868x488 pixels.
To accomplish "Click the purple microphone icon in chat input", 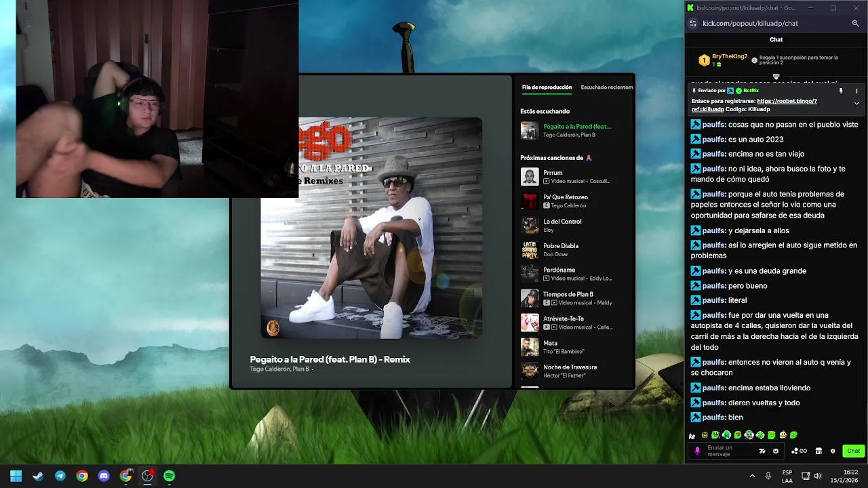I will click(x=697, y=451).
